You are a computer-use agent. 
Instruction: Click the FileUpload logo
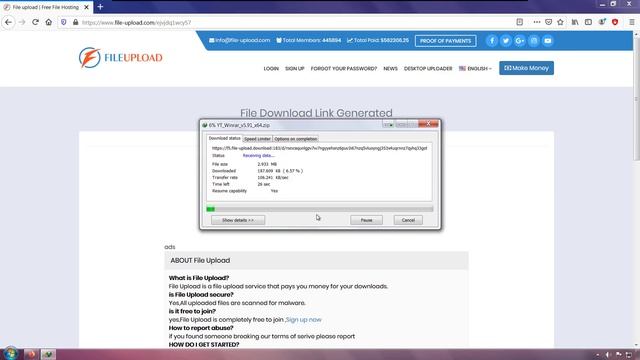click(x=120, y=58)
